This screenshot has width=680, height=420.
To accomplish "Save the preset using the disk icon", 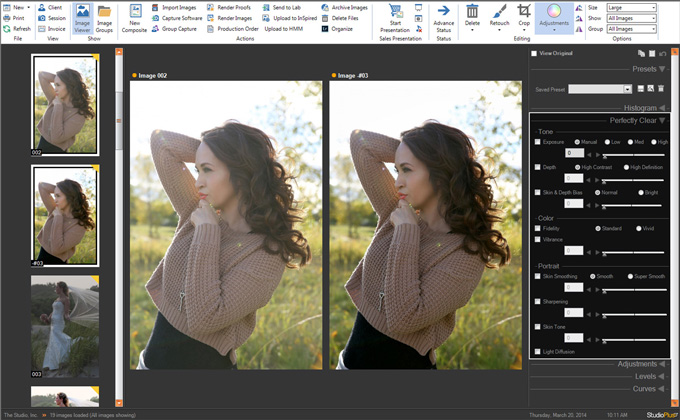I will tap(639, 89).
